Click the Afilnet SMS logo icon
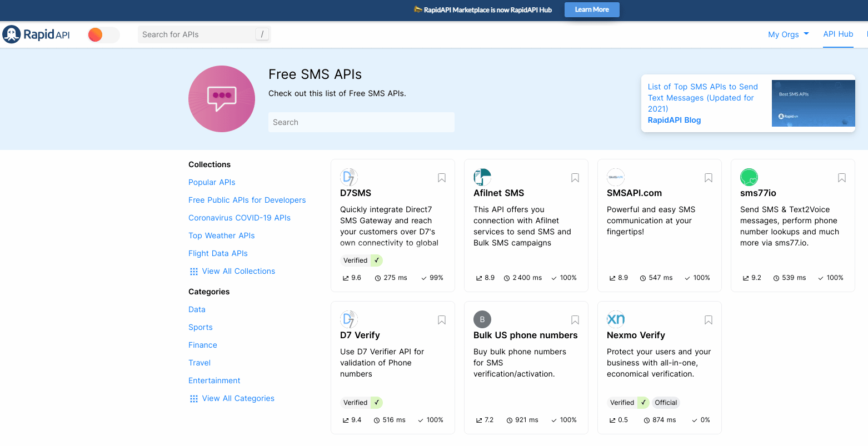 coord(482,177)
